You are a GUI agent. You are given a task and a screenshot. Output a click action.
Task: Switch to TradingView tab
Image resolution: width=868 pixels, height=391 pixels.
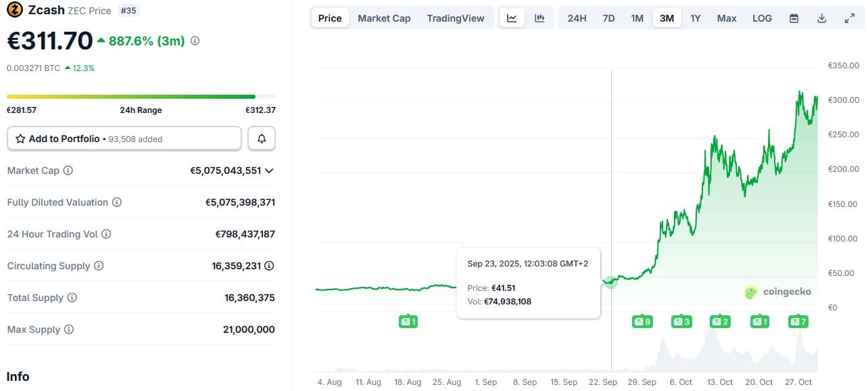[456, 18]
